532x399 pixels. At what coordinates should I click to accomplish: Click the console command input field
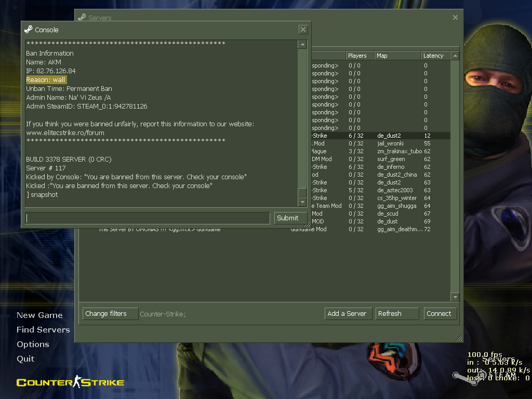tap(148, 218)
